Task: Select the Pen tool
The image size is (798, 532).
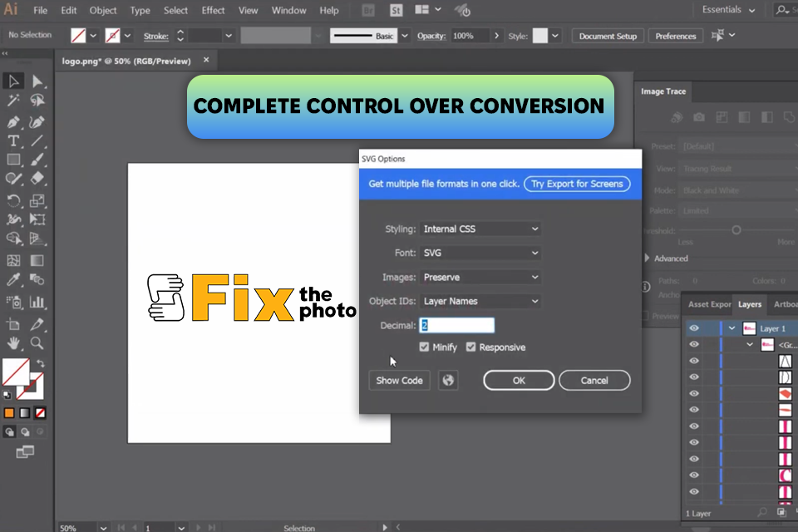Action: click(14, 122)
